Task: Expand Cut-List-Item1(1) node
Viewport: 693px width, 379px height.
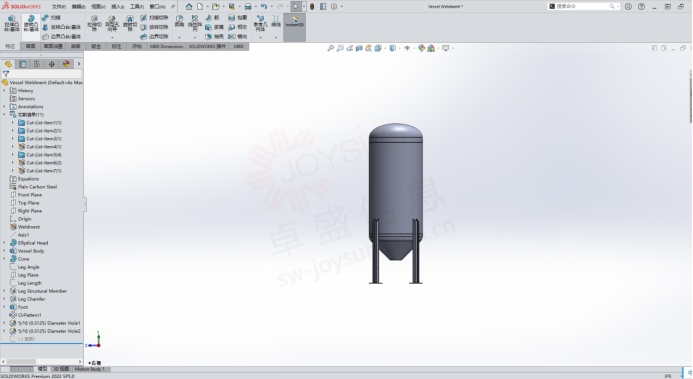Action: 13,122
